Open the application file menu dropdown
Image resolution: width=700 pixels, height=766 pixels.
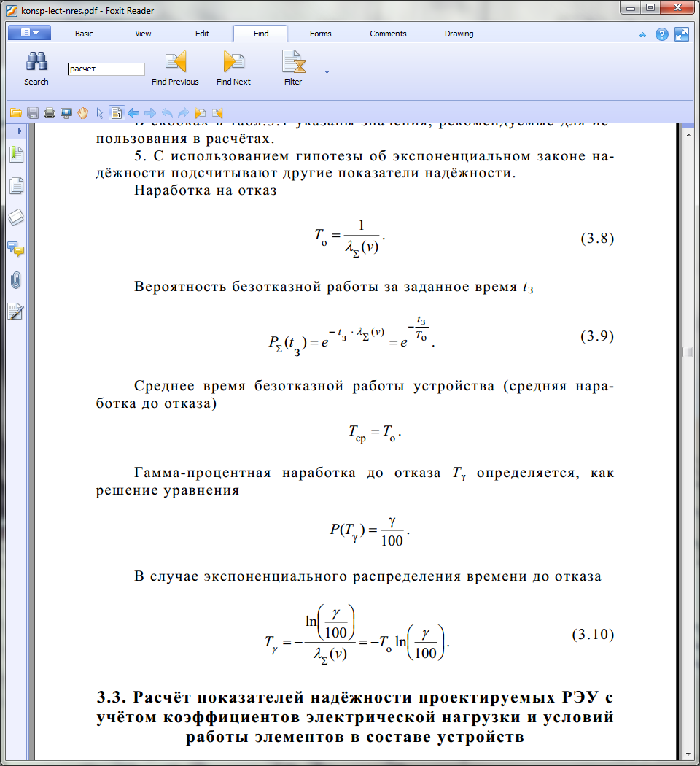(x=29, y=33)
